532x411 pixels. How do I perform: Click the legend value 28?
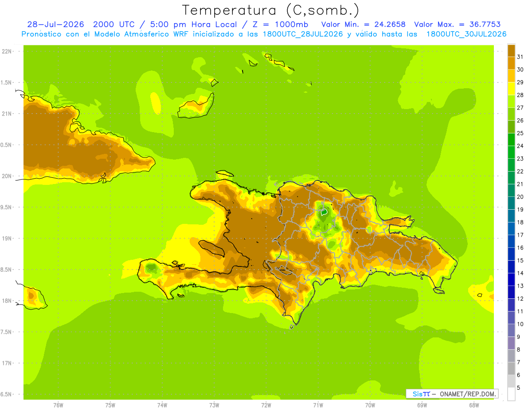[x=520, y=95]
